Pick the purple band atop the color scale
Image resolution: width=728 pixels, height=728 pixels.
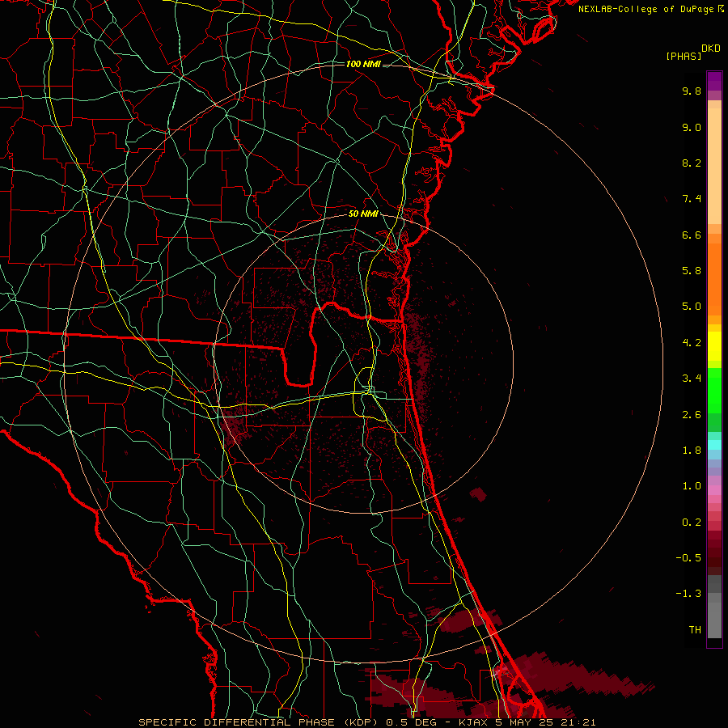coord(714,81)
